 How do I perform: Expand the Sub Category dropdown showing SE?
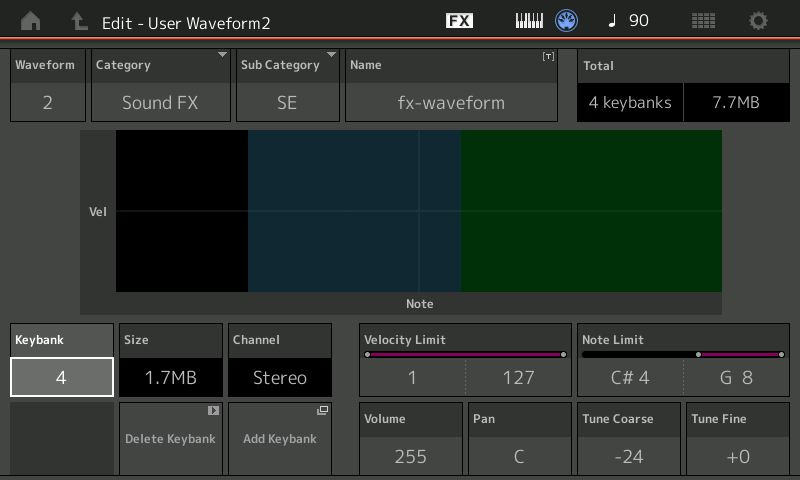[287, 102]
